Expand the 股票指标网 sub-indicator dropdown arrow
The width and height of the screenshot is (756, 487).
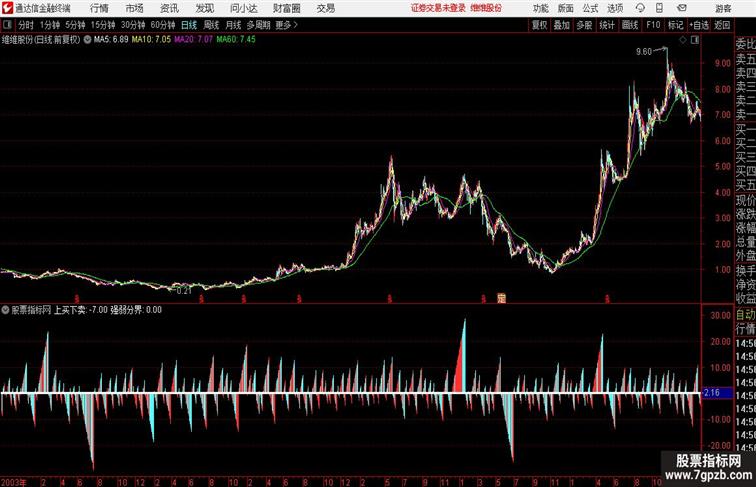point(5,310)
